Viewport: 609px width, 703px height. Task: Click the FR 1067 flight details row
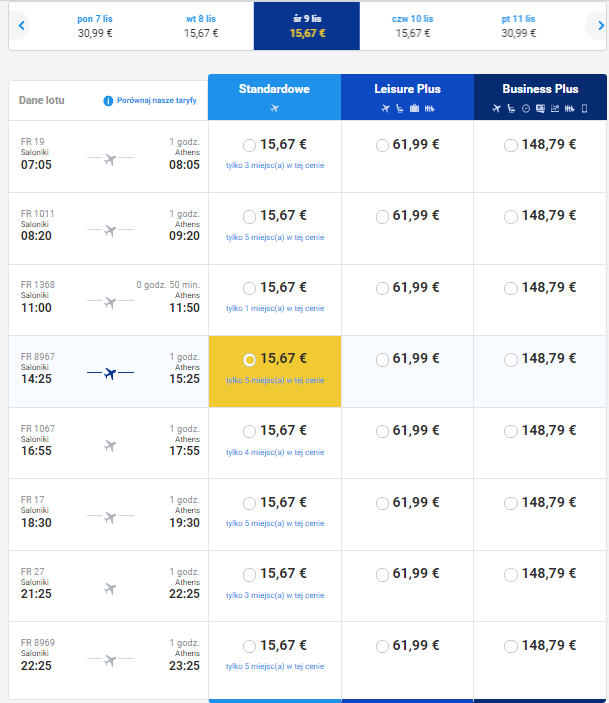coord(109,443)
